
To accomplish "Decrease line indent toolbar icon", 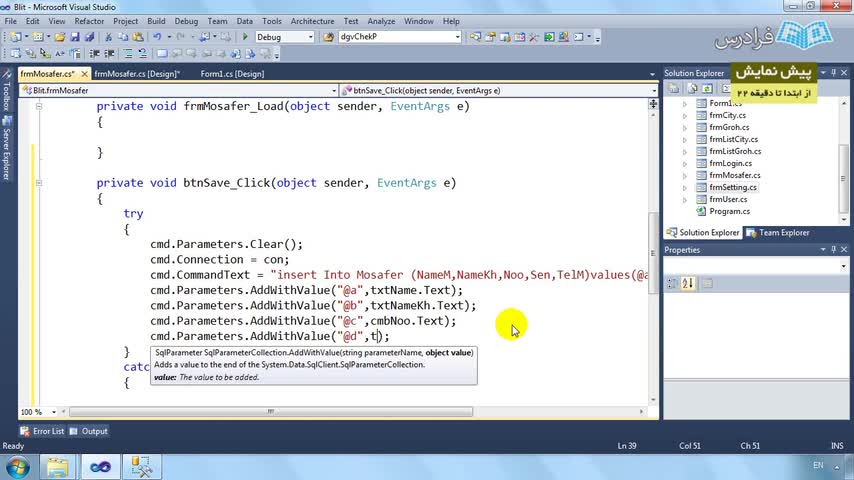I will click(x=94, y=53).
